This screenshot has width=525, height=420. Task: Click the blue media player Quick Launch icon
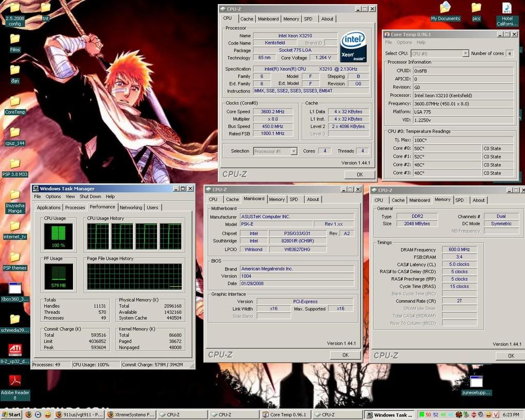coord(38,415)
